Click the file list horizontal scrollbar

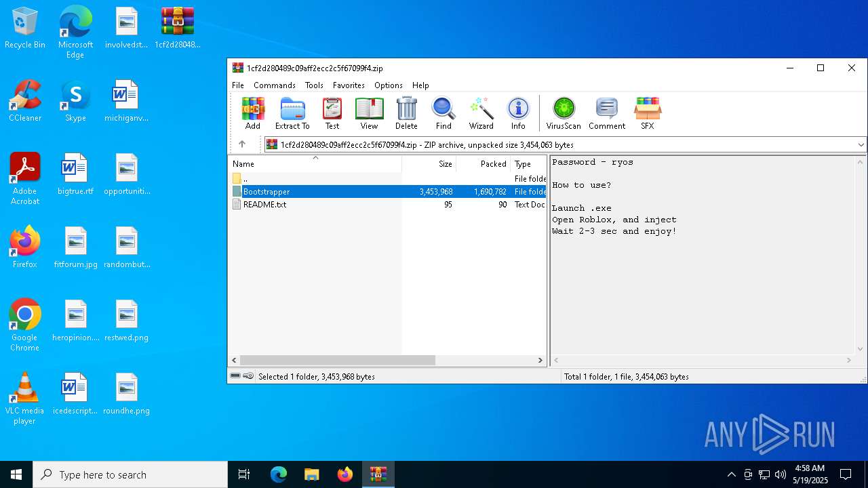(337, 361)
